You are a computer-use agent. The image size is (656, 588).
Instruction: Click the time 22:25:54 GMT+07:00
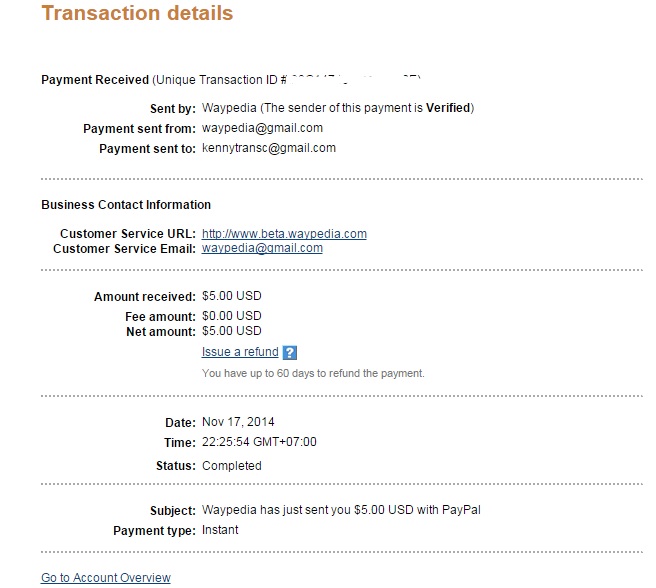[x=259, y=442]
